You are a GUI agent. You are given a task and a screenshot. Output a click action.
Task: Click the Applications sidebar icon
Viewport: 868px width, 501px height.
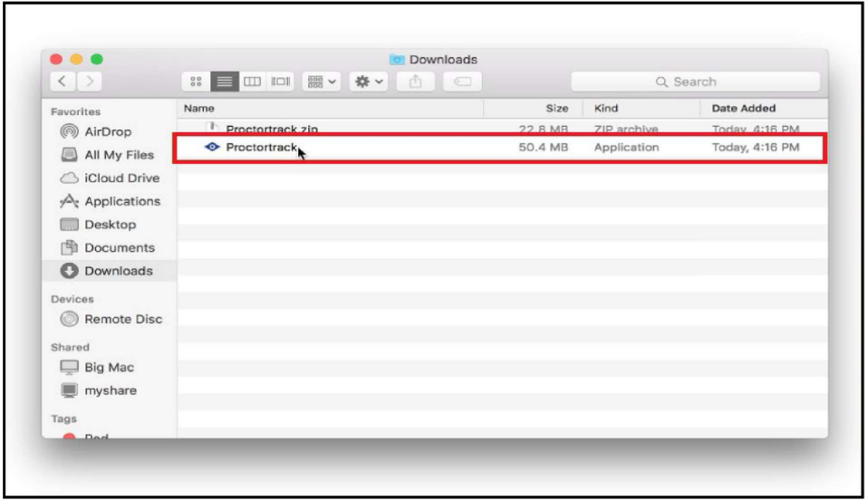(69, 201)
